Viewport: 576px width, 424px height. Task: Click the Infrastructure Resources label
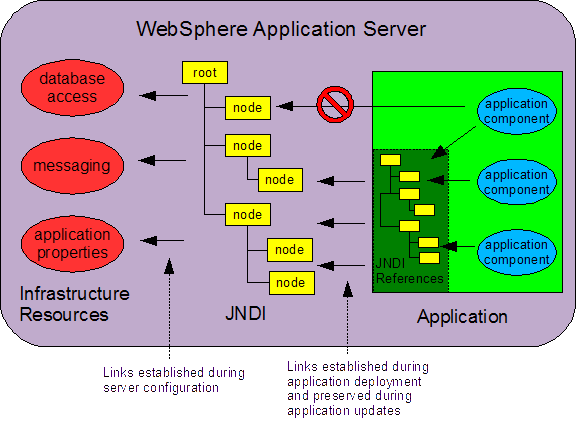coord(75,304)
